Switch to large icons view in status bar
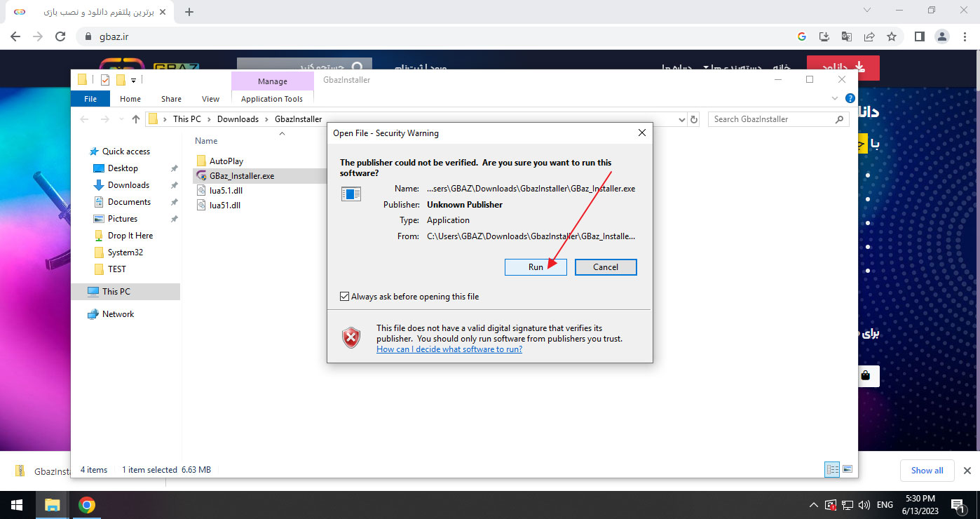The width and height of the screenshot is (980, 519). coord(848,469)
